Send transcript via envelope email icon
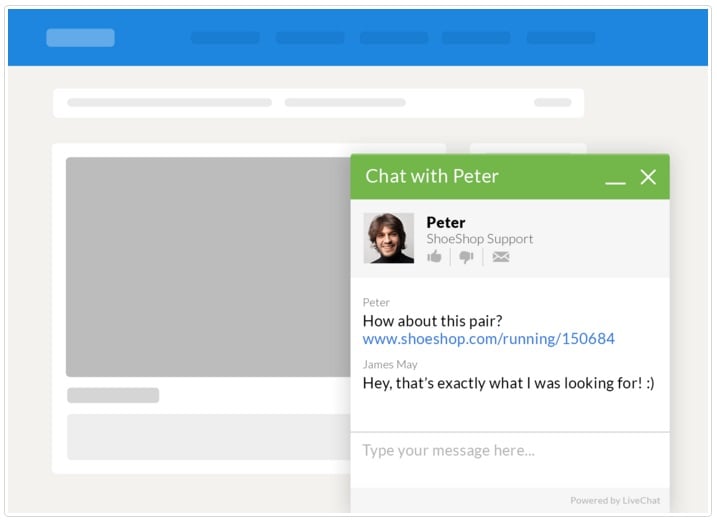This screenshot has height=521, width=717. [x=501, y=257]
